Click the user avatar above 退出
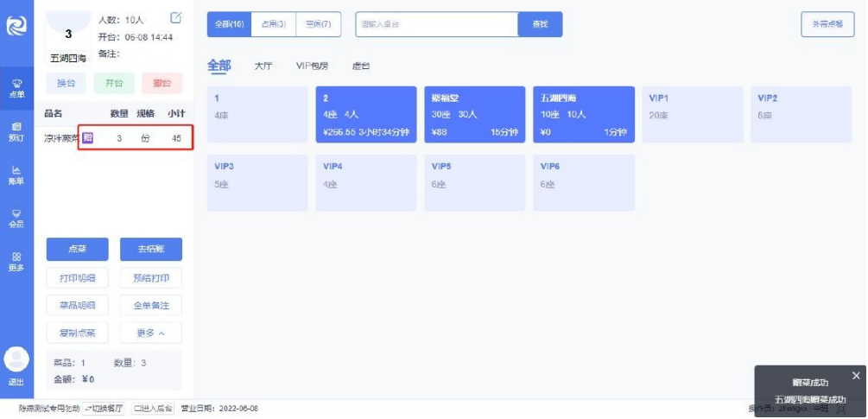 [x=16, y=359]
